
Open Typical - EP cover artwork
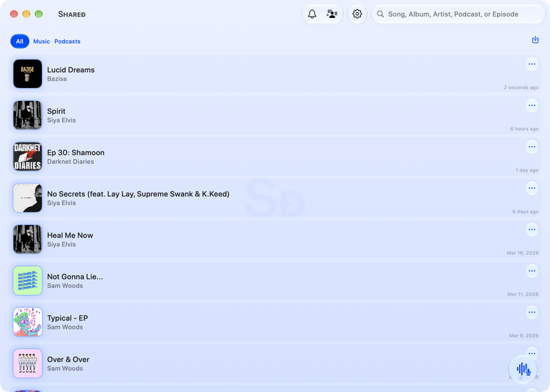27,322
